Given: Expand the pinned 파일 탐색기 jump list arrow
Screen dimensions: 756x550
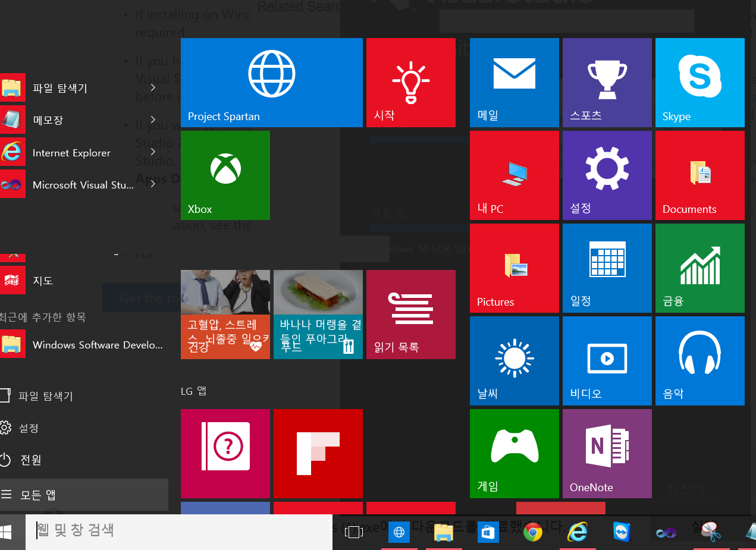Looking at the screenshot, I should point(153,88).
